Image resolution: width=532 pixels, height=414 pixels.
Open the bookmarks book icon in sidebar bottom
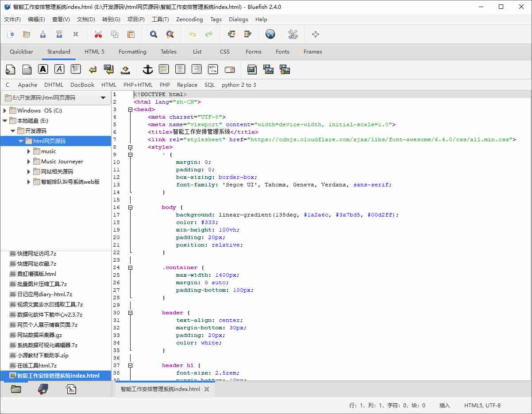(43, 389)
